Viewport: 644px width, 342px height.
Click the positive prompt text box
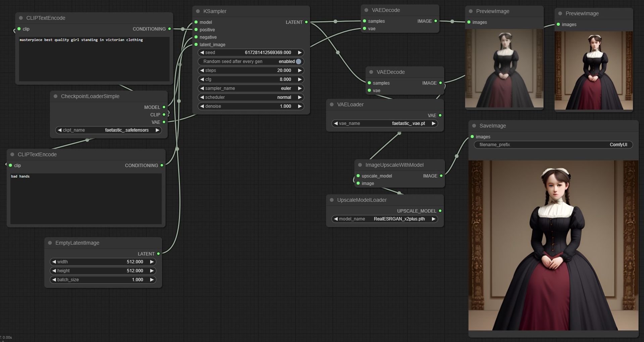click(94, 59)
